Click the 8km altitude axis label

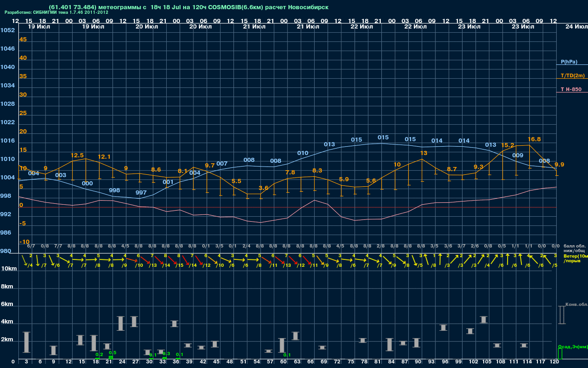coord(6,286)
